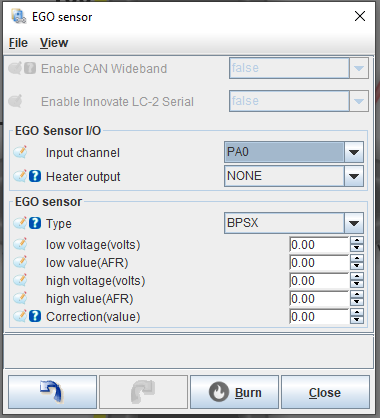Click the pencil icon beside Correction(value)
The height and width of the screenshot is (418, 380).
pyautogui.click(x=20, y=316)
